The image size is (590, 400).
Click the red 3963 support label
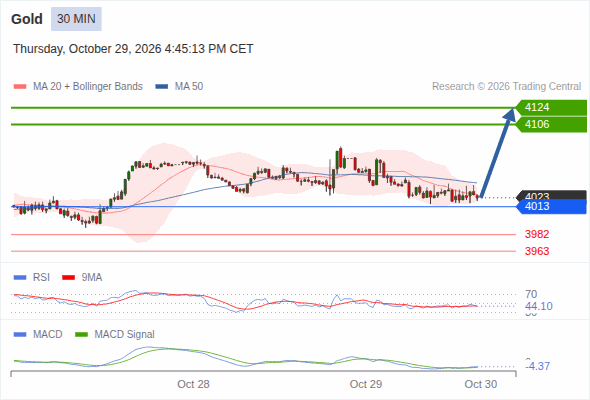point(537,251)
